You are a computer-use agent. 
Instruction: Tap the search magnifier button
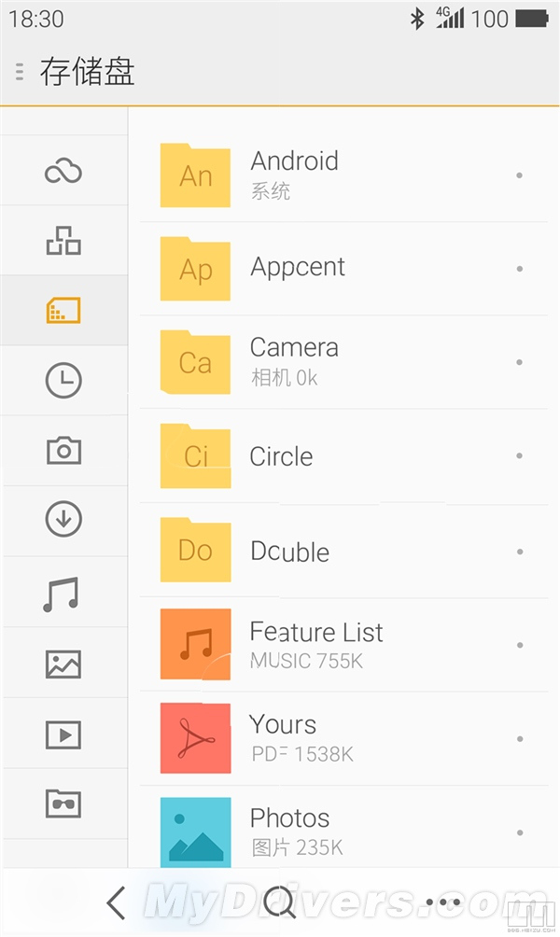pos(279,902)
